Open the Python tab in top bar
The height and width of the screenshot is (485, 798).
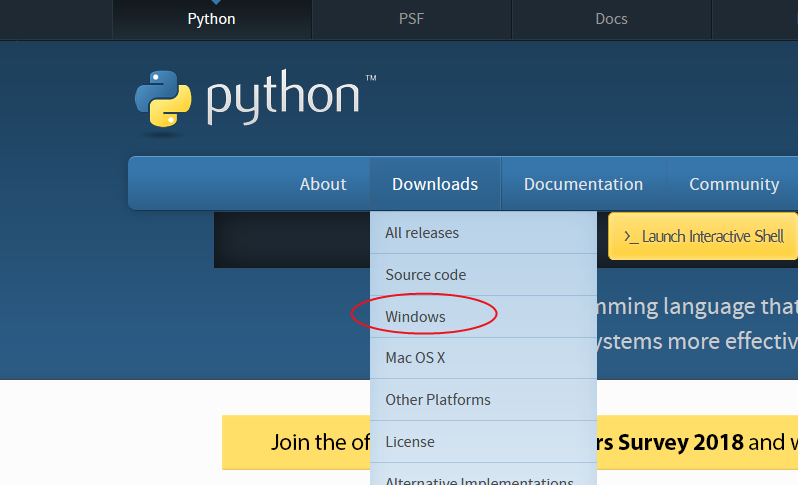pos(212,19)
